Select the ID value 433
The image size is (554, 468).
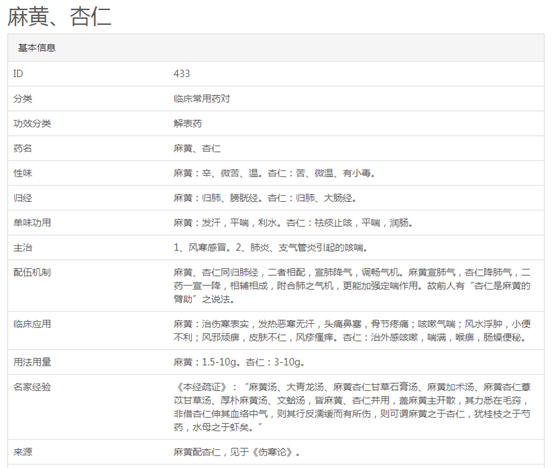click(x=182, y=73)
